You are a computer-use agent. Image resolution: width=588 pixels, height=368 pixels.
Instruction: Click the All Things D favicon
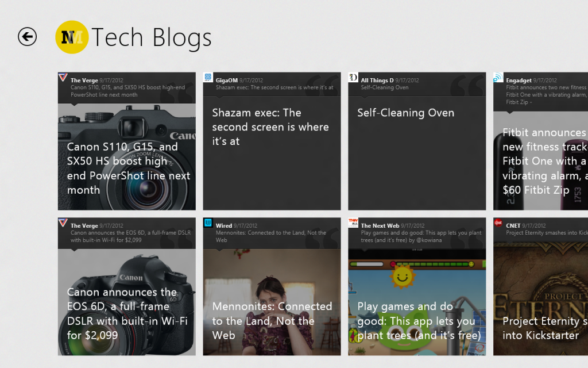pyautogui.click(x=353, y=78)
